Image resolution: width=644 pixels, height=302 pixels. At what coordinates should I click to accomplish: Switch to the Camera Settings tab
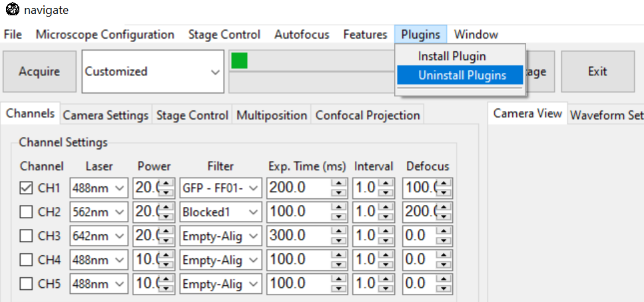105,116
